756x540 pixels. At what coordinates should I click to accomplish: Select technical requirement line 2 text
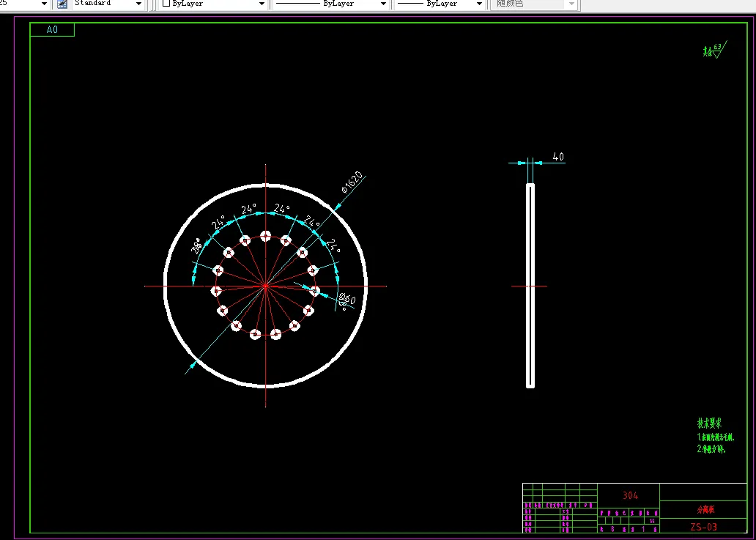pos(711,449)
